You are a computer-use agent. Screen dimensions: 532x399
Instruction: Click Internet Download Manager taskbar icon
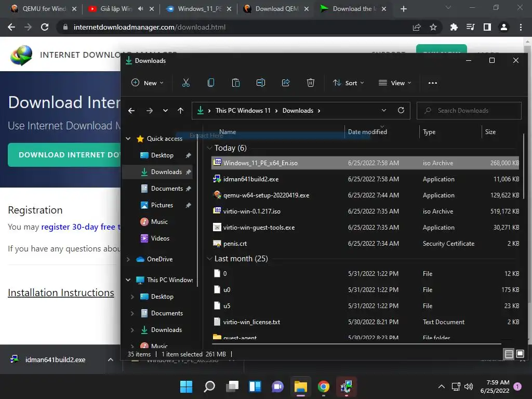pos(346,387)
